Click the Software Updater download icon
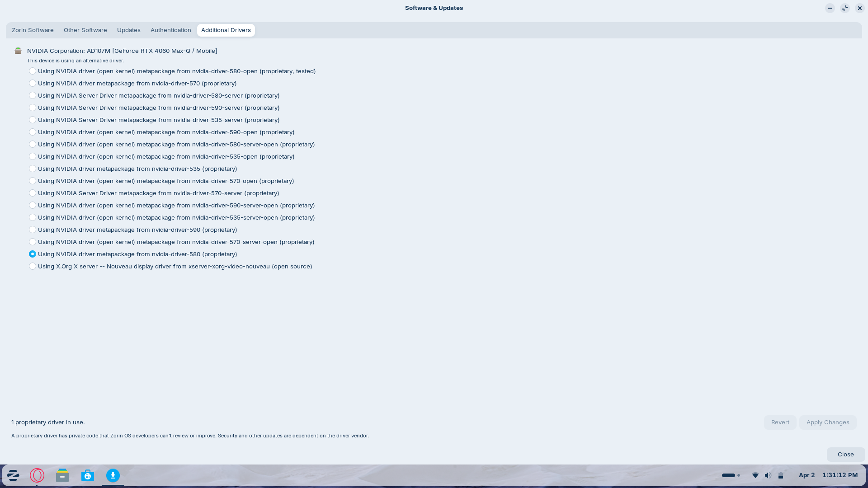Viewport: 868px width, 488px height. pos(113,475)
